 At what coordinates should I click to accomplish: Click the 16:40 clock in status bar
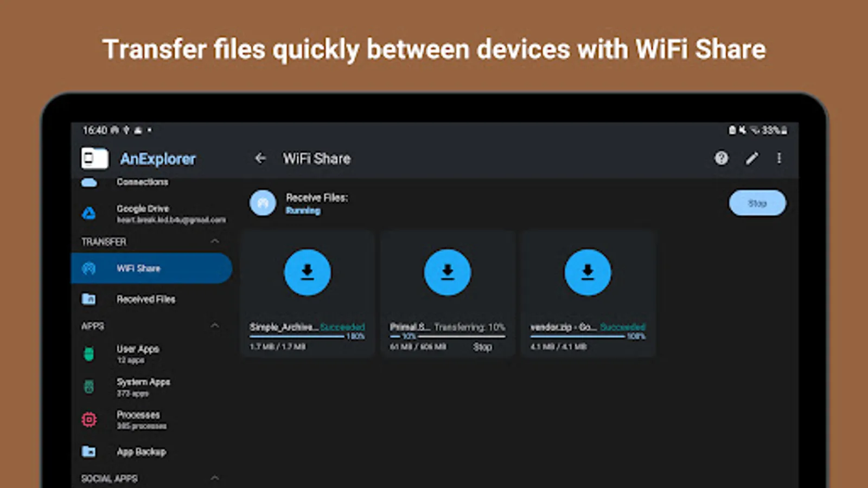pyautogui.click(x=94, y=130)
